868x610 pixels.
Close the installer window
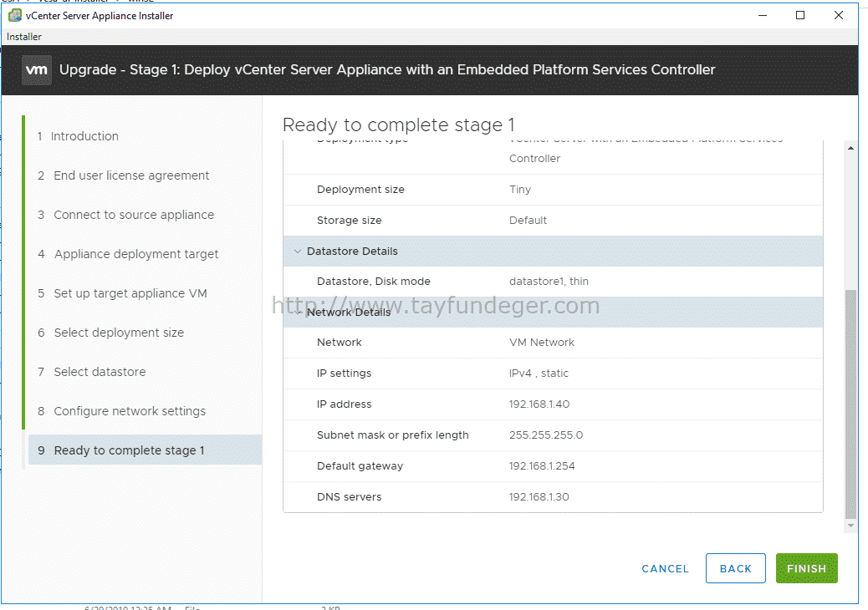point(838,16)
